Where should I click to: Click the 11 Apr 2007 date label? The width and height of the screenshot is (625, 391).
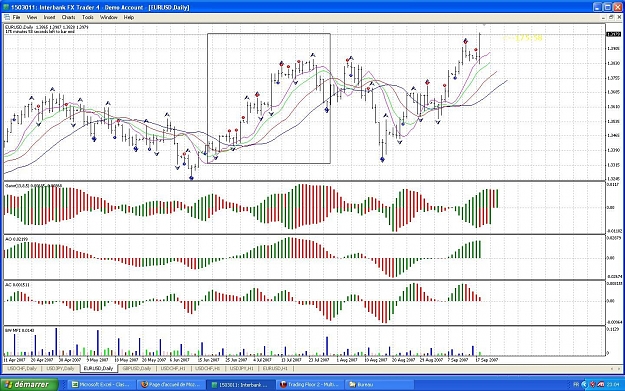(x=14, y=360)
